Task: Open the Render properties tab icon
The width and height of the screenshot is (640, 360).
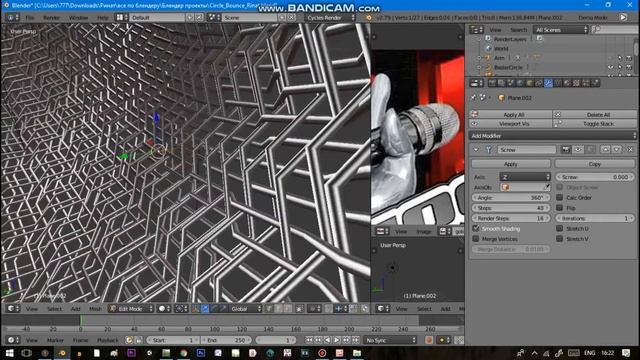Action: click(x=492, y=83)
